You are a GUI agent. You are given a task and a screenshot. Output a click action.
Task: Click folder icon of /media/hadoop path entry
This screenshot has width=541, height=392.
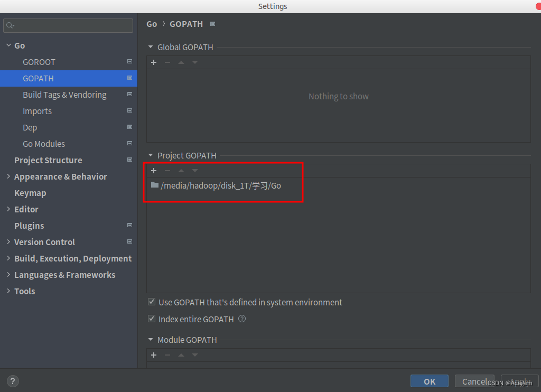155,185
